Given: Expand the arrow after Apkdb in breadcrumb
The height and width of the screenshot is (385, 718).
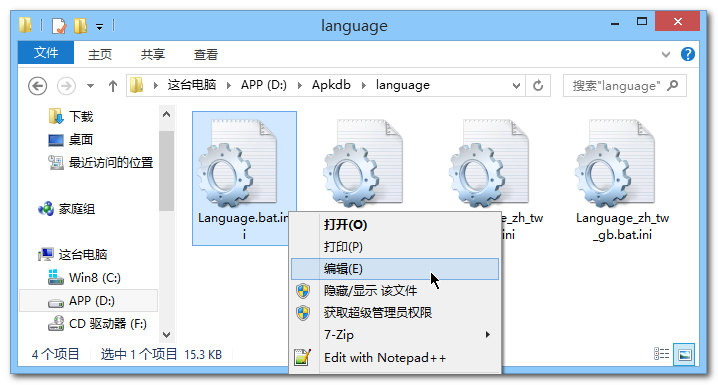Looking at the screenshot, I should [364, 85].
